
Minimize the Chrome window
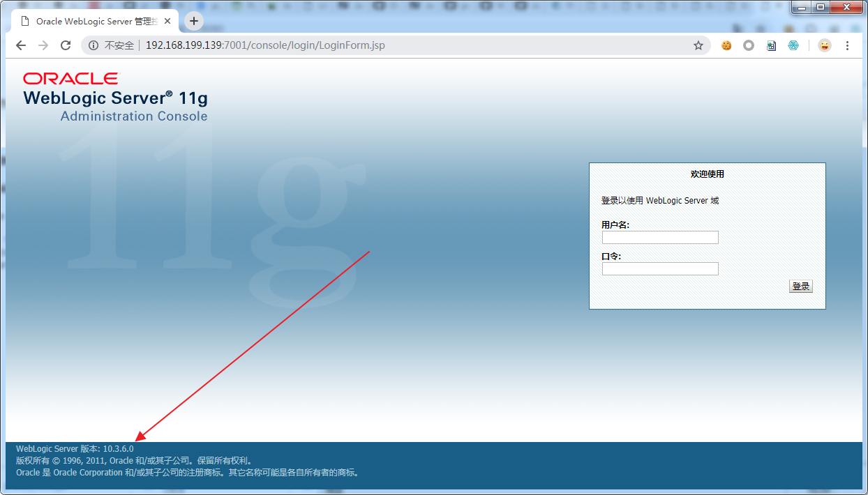click(x=801, y=7)
